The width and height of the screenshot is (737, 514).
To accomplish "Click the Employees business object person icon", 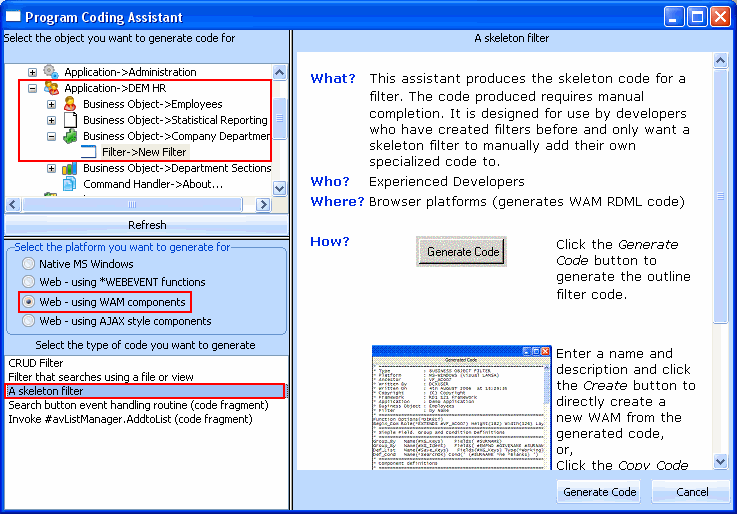I will (70, 104).
